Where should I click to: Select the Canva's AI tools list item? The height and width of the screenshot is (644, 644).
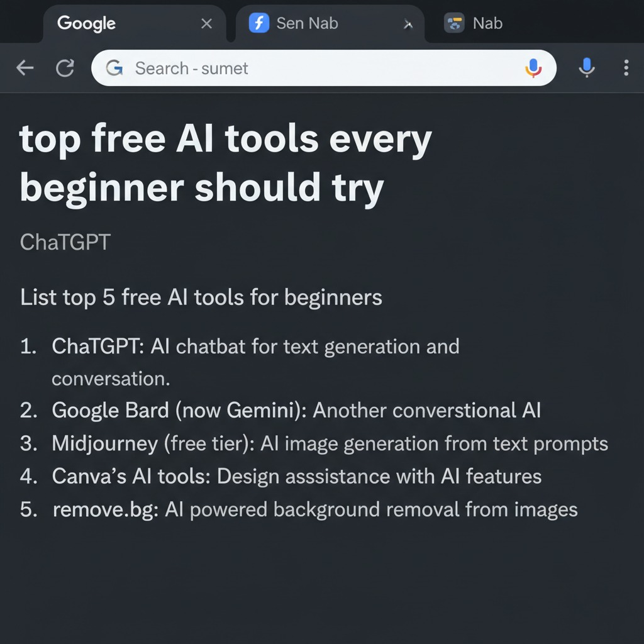tap(296, 476)
